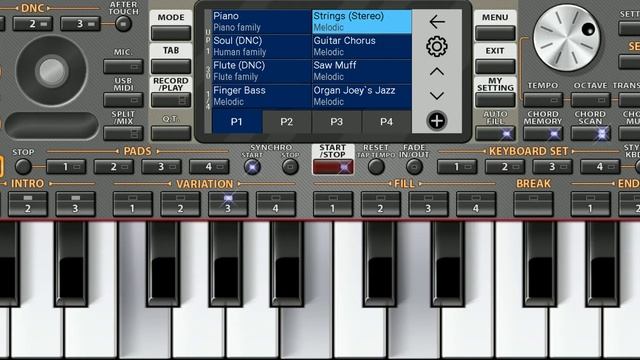Trigger FILL 4 button
The height and width of the screenshot is (360, 640).
[x=476, y=204]
